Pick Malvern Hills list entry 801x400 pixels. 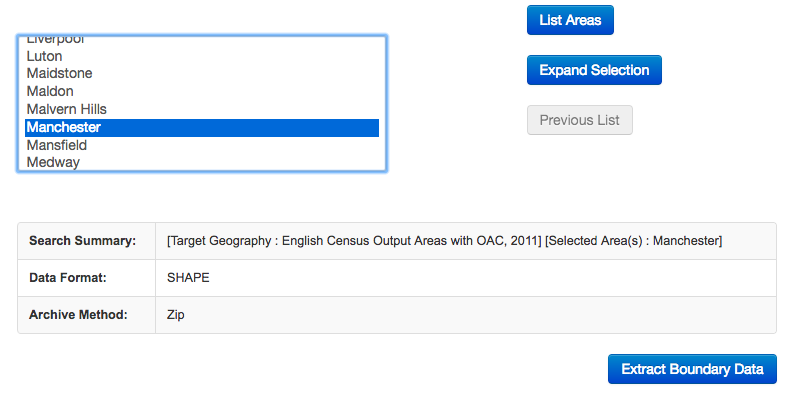coord(202,109)
